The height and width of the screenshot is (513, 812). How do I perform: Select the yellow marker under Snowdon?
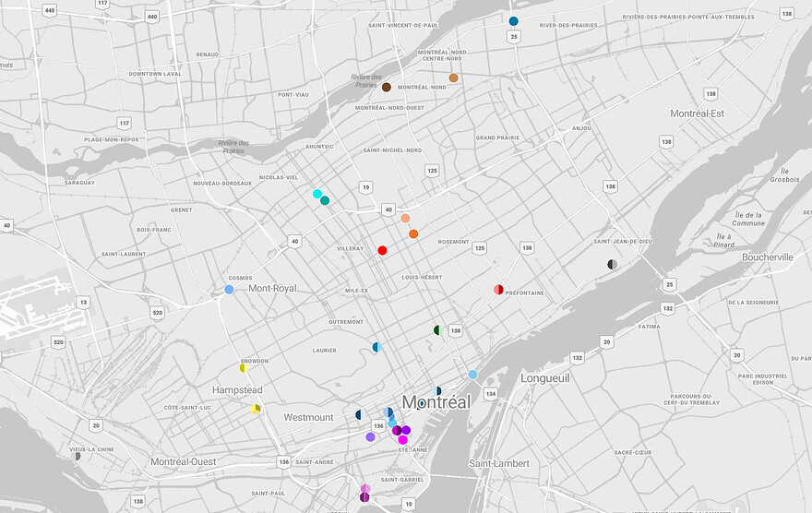click(x=245, y=368)
